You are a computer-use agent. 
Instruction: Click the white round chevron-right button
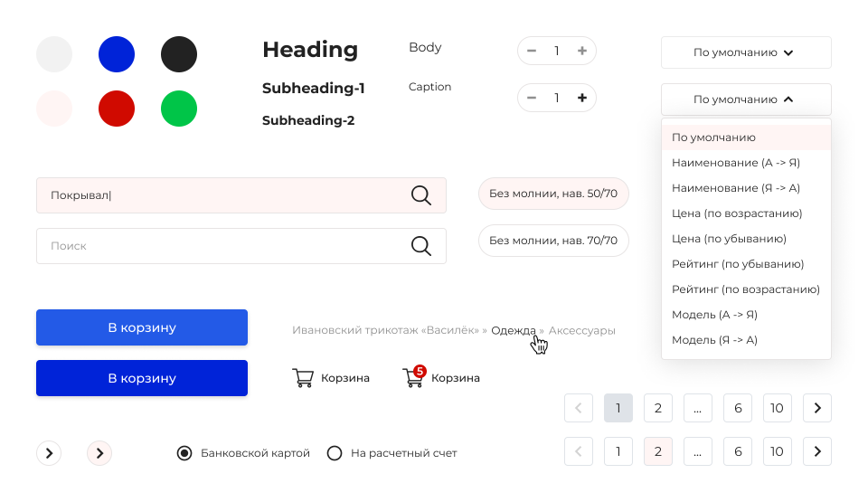point(49,453)
